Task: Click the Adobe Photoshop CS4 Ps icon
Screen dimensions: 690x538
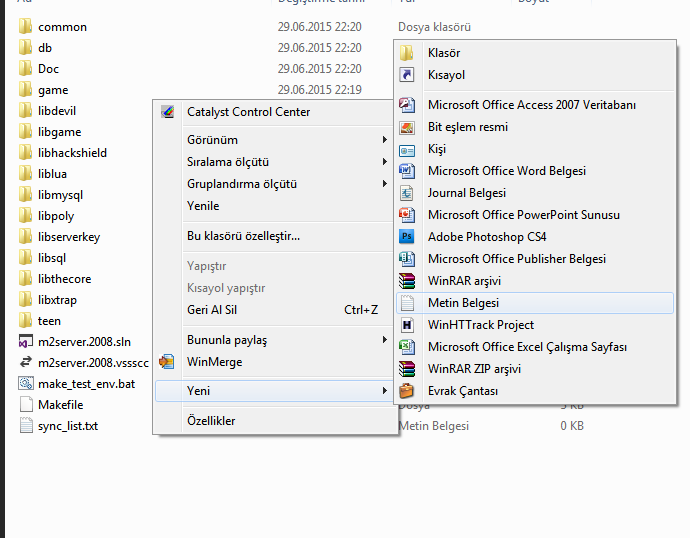Action: (407, 236)
